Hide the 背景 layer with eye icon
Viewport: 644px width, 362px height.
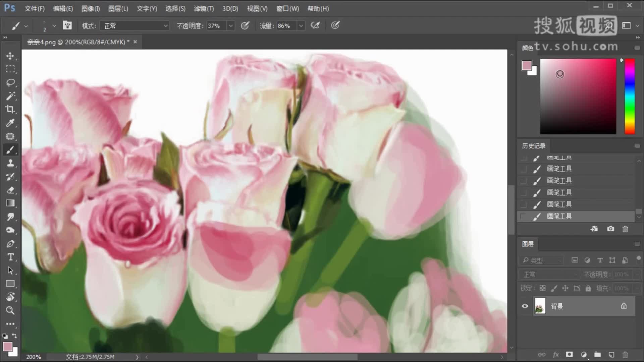tap(525, 306)
